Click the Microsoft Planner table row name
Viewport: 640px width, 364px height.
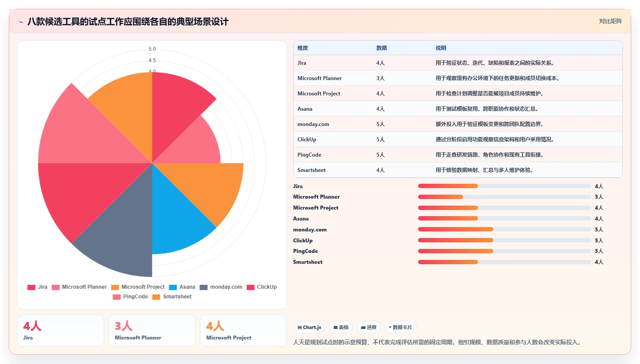pos(320,78)
